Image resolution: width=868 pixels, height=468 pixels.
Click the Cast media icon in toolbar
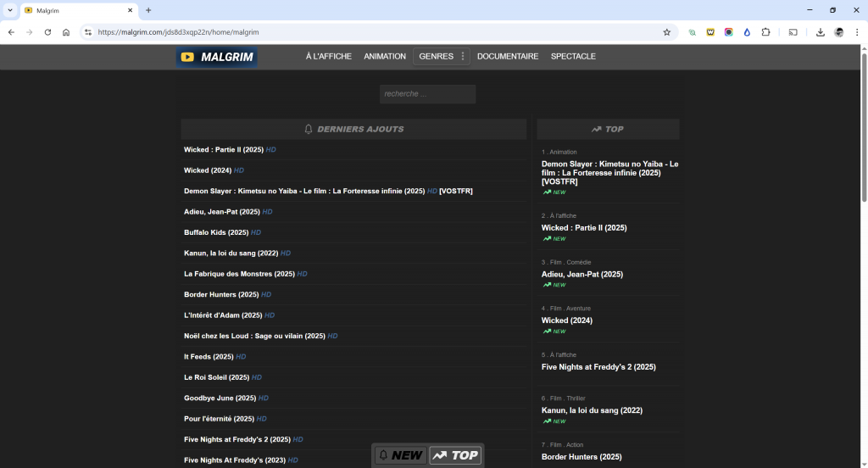(793, 32)
